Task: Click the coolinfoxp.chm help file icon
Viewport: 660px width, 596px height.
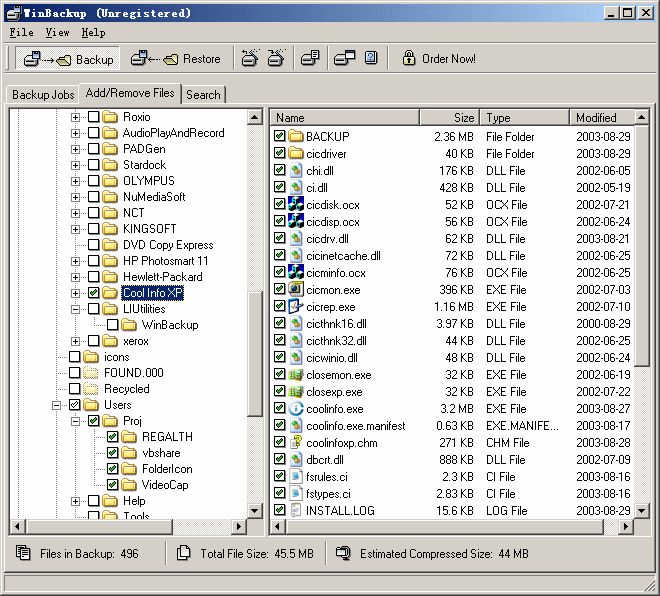Action: click(x=296, y=442)
